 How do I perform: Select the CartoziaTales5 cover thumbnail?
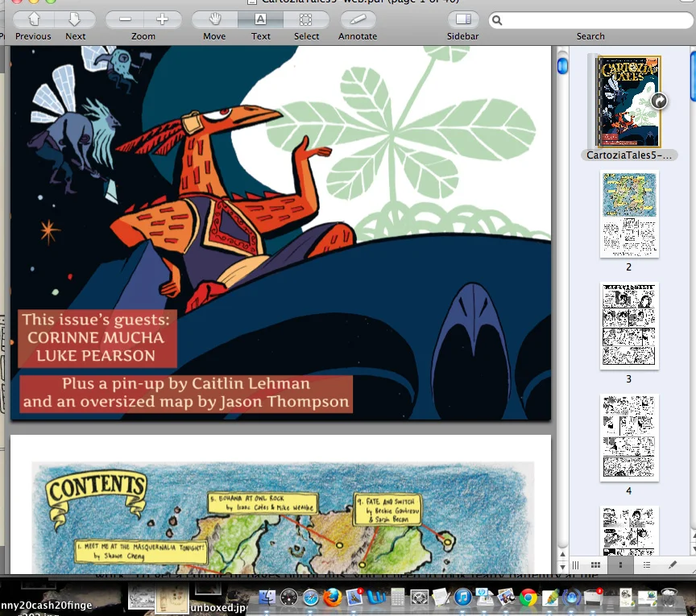click(628, 101)
